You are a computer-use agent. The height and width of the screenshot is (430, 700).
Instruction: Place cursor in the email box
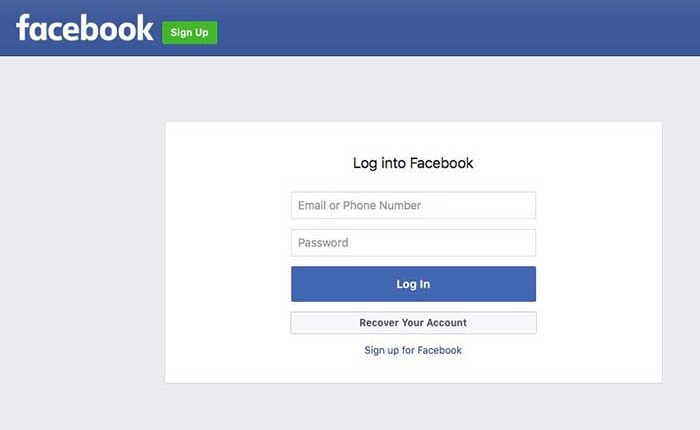coord(413,205)
